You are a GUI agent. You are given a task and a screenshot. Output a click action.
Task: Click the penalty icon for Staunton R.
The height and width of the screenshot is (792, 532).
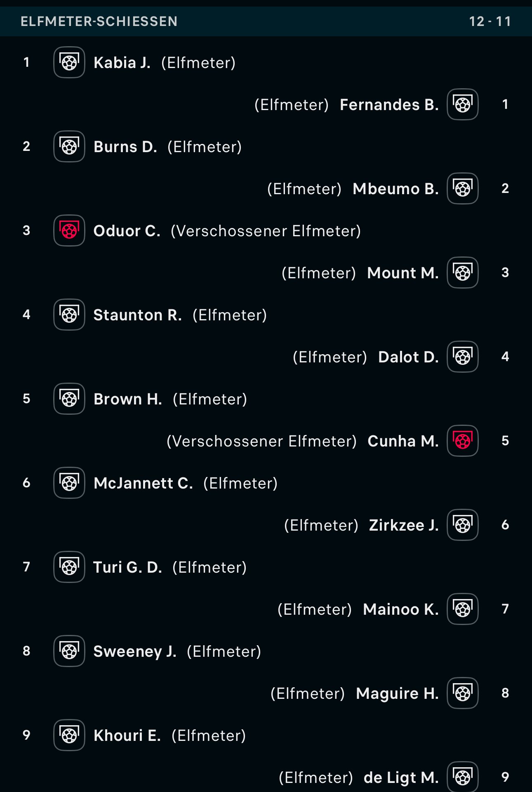(69, 315)
